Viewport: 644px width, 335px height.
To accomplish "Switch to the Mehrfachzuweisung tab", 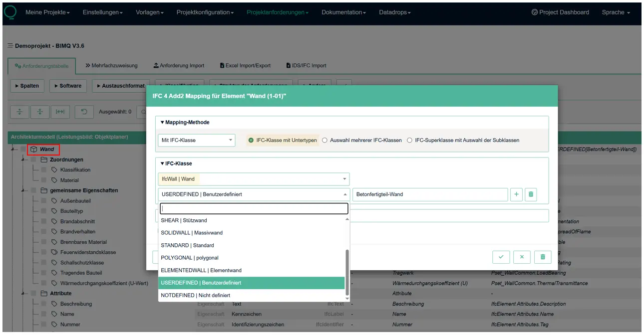I will click(x=111, y=65).
